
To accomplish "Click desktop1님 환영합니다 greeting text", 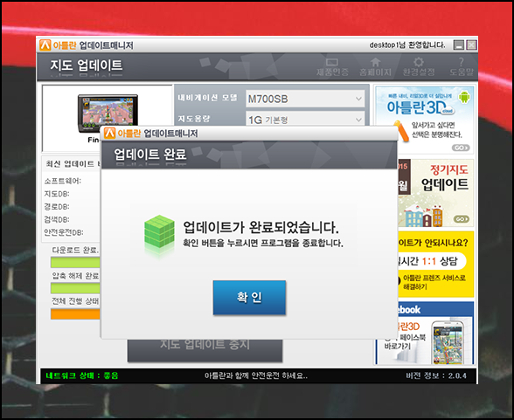I will coord(407,45).
